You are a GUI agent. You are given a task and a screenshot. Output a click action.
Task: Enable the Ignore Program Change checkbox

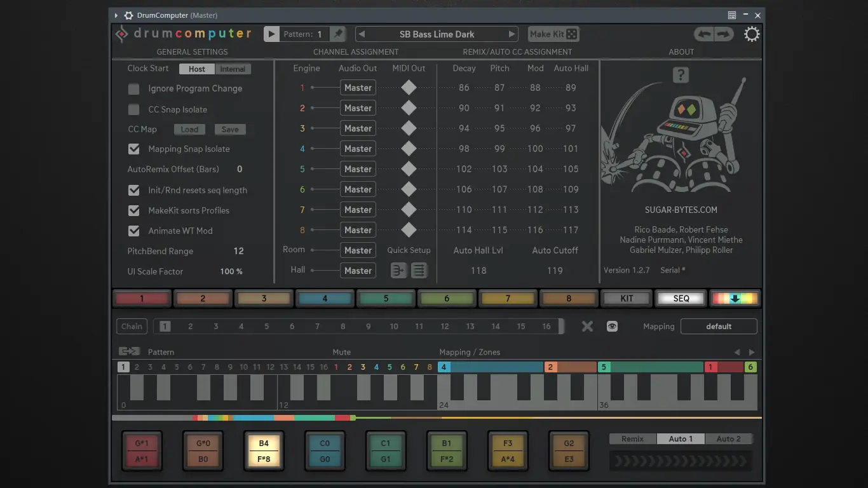tap(134, 89)
